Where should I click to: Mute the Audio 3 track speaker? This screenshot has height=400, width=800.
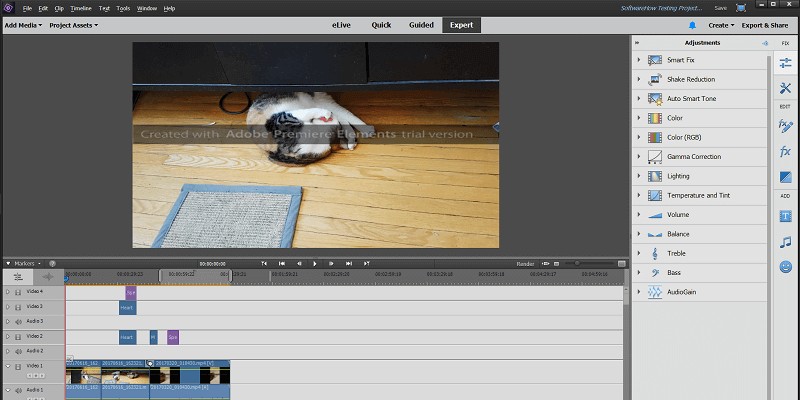click(18, 322)
